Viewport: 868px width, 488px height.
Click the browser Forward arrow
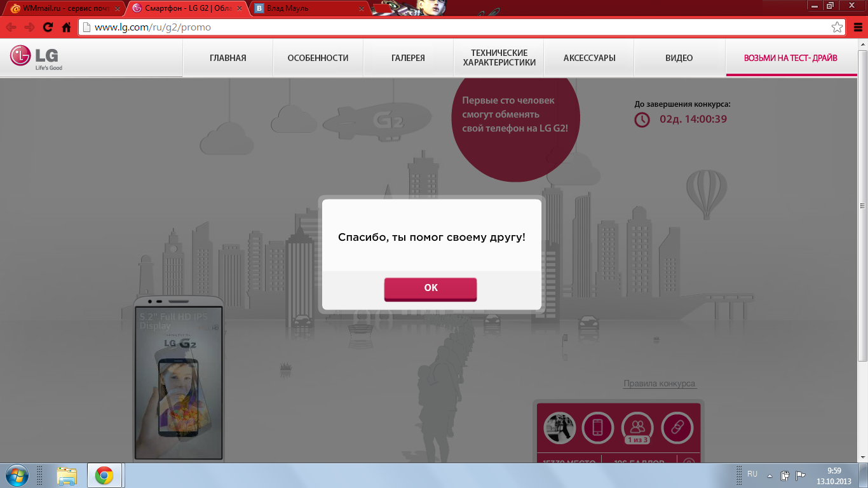pos(29,27)
